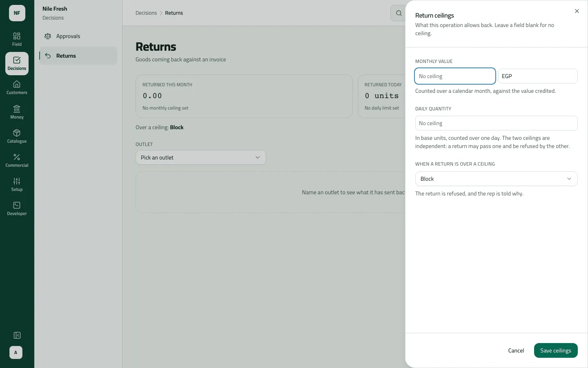Click the Returned this month card
Viewport: 588px width, 368px height.
[244, 96]
